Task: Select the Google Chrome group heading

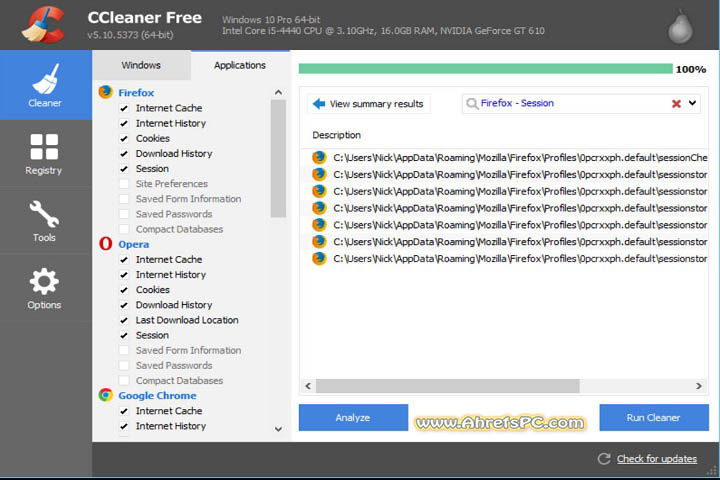Action: [x=157, y=395]
